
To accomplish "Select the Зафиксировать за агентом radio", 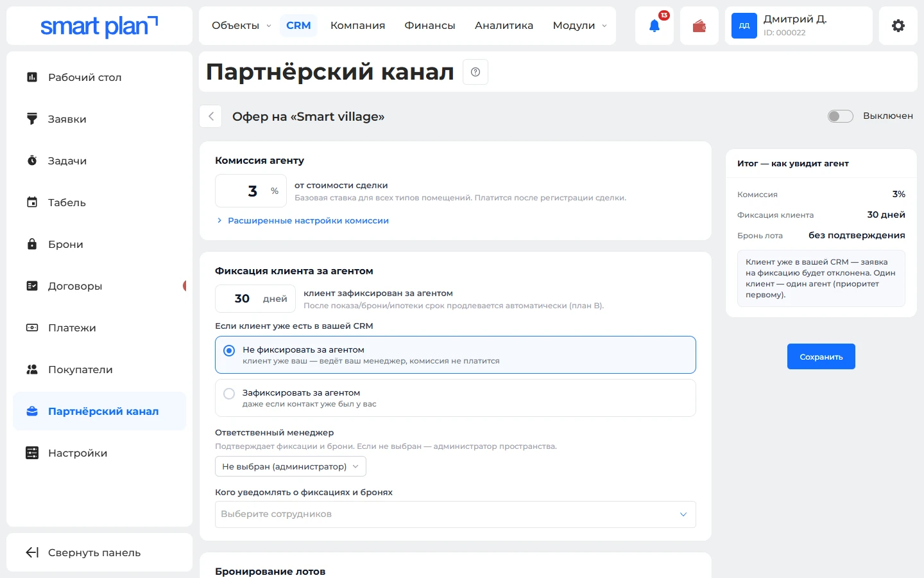I will coord(229,394).
